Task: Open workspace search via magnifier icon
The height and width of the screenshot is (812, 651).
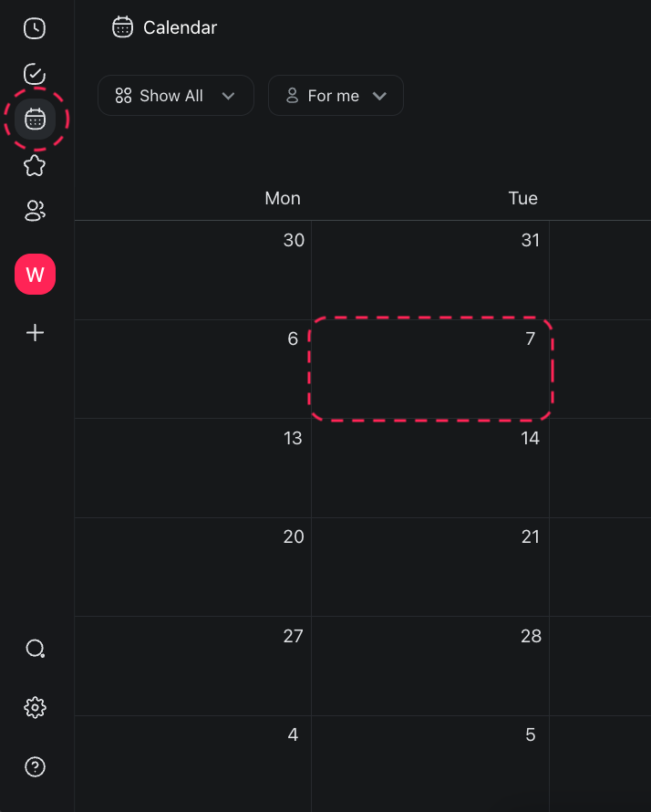Action: [35, 648]
